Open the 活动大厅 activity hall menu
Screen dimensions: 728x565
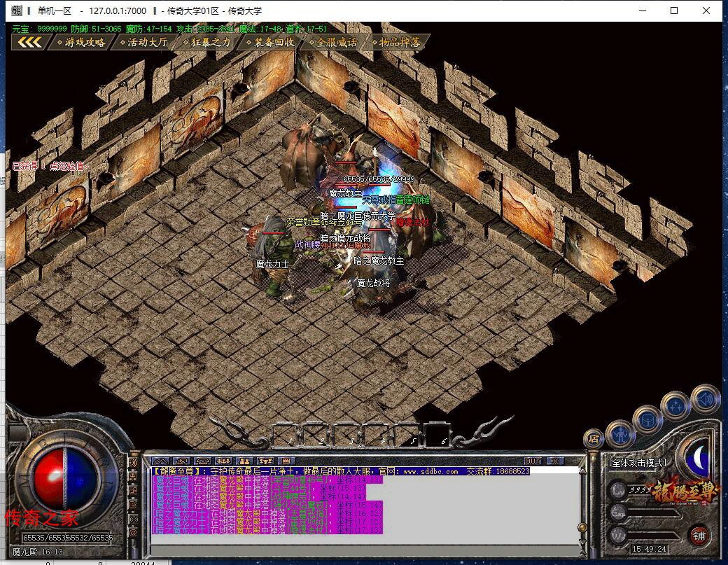click(144, 42)
